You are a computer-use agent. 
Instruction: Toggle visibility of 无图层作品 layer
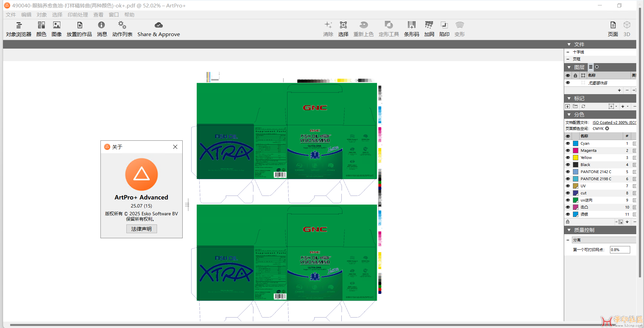point(568,83)
